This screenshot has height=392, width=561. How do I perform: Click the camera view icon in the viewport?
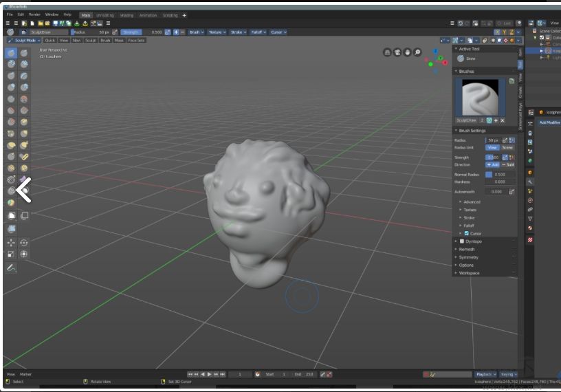coord(397,52)
